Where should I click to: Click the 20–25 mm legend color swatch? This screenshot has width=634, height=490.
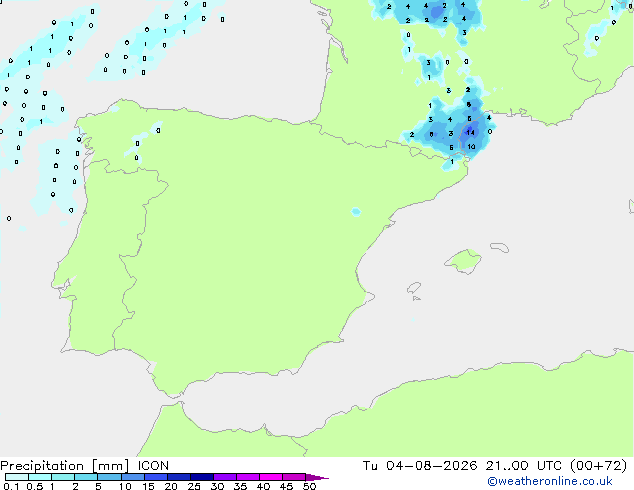(179, 477)
